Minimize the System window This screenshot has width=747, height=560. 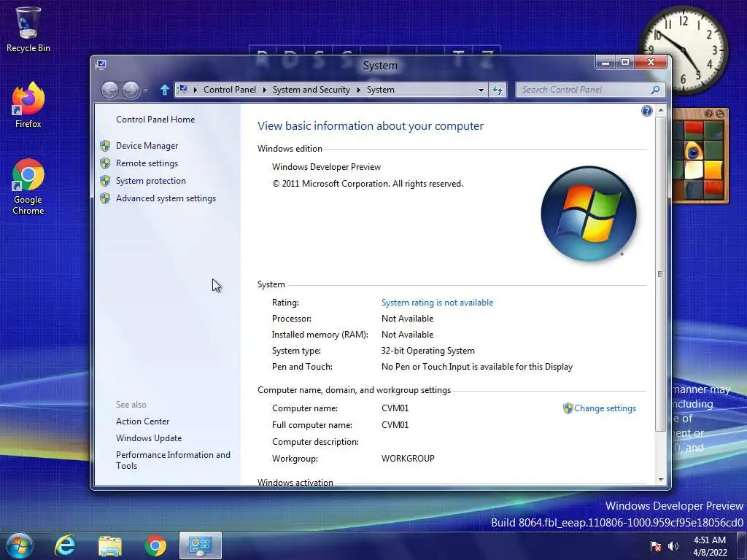(x=605, y=63)
